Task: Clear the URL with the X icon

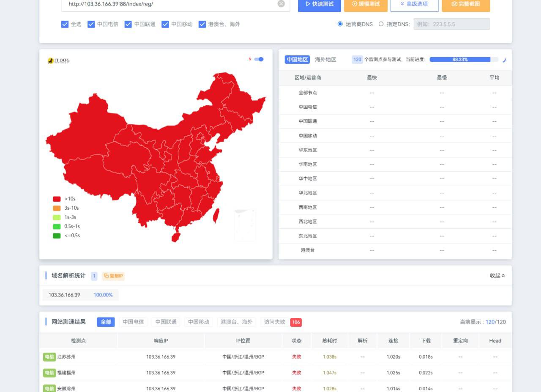Action: click(x=281, y=4)
